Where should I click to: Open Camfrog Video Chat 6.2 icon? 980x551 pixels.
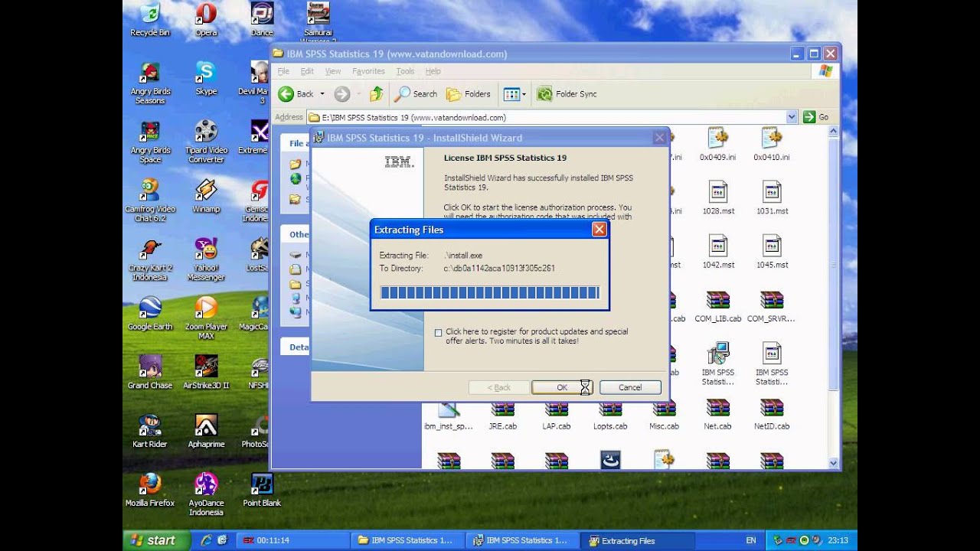[x=150, y=201]
